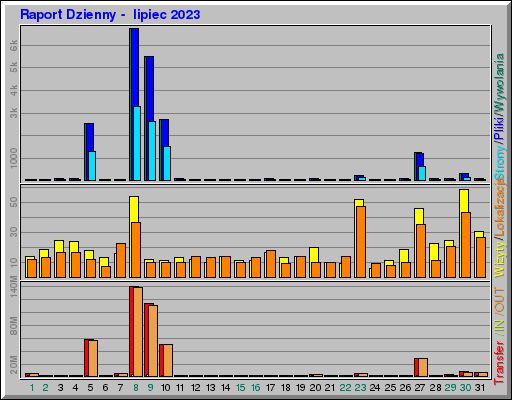Click the chart title 'Raport Dzienny - lipiec 2023'
Image resolution: width=512 pixels, height=400 pixels.
(x=110, y=15)
